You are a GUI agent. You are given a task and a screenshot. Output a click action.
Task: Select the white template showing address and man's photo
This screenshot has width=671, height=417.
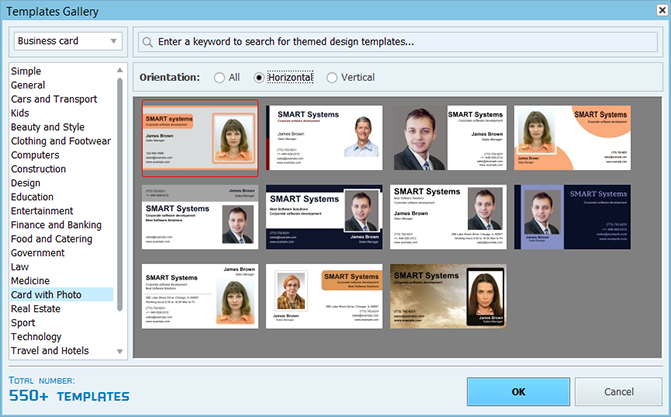448,217
